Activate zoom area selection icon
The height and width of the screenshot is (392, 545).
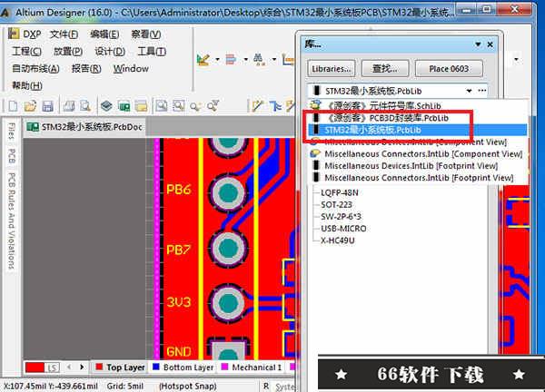pyautogui.click(x=178, y=106)
